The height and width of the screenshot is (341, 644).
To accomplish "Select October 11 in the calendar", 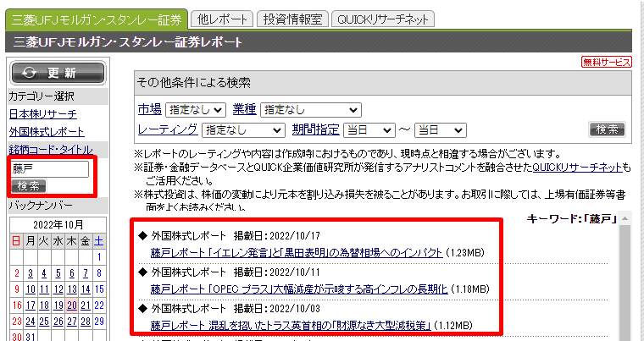I will point(44,289).
